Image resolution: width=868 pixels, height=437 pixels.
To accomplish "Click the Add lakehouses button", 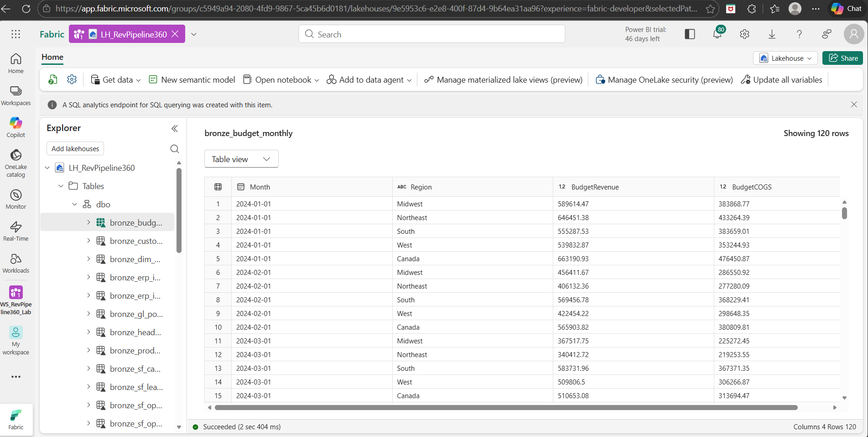I will (75, 149).
